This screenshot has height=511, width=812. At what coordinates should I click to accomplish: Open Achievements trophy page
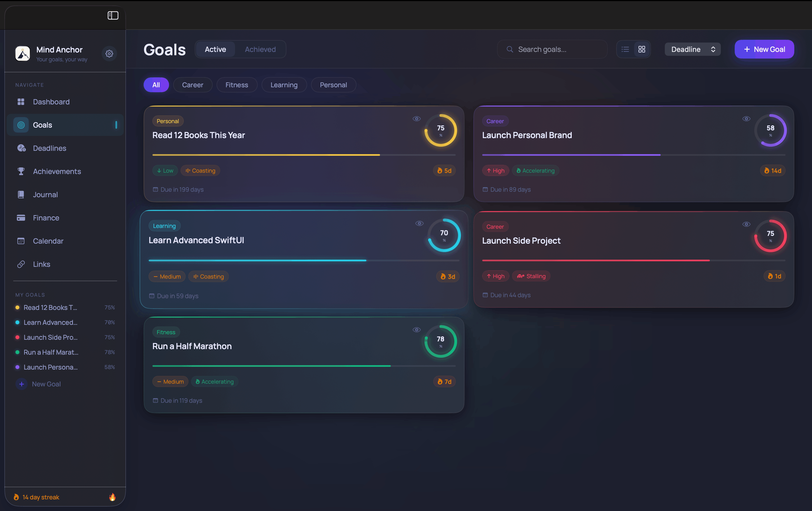point(65,171)
